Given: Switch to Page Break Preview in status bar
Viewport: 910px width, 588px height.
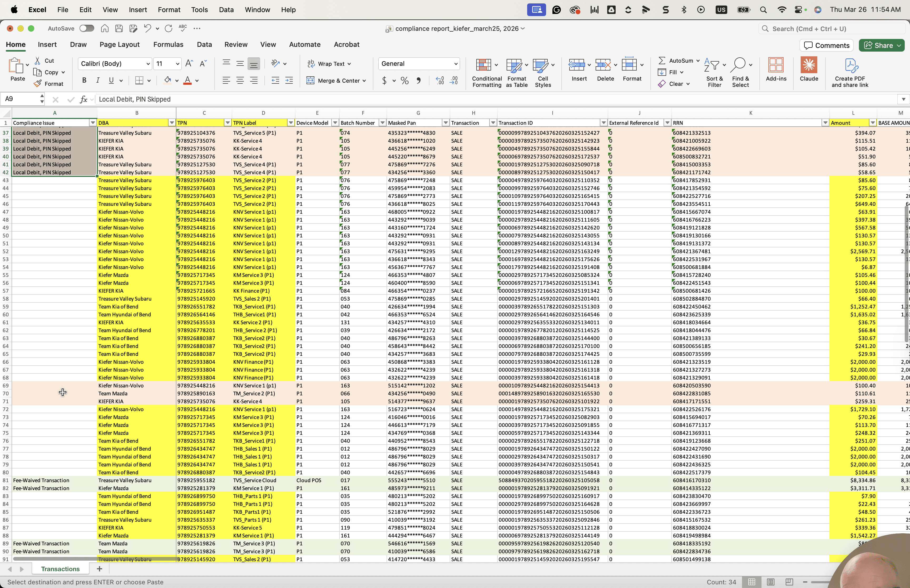Looking at the screenshot, I should pos(789,582).
